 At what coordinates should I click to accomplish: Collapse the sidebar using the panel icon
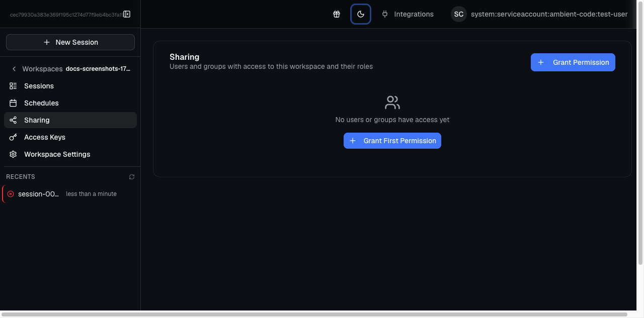127,14
